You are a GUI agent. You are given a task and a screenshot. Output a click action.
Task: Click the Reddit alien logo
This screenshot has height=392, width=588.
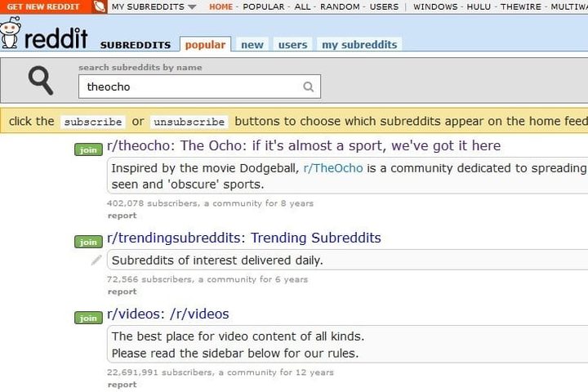coord(10,33)
